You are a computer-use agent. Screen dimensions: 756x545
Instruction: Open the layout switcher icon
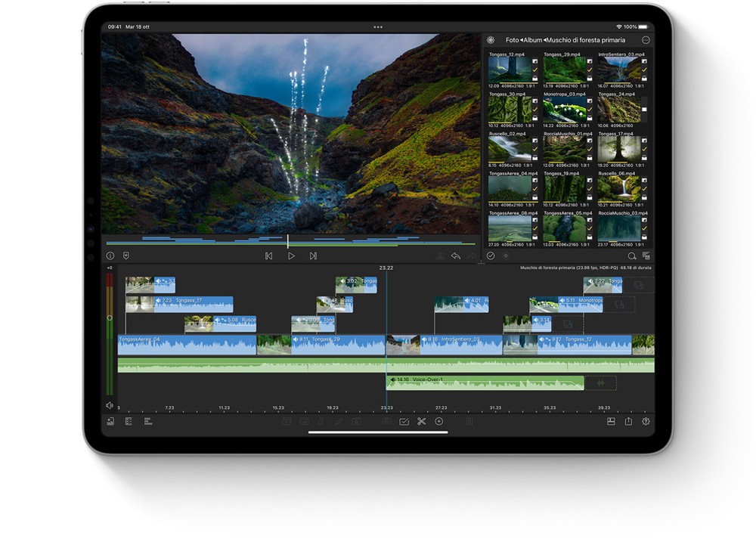tap(611, 422)
